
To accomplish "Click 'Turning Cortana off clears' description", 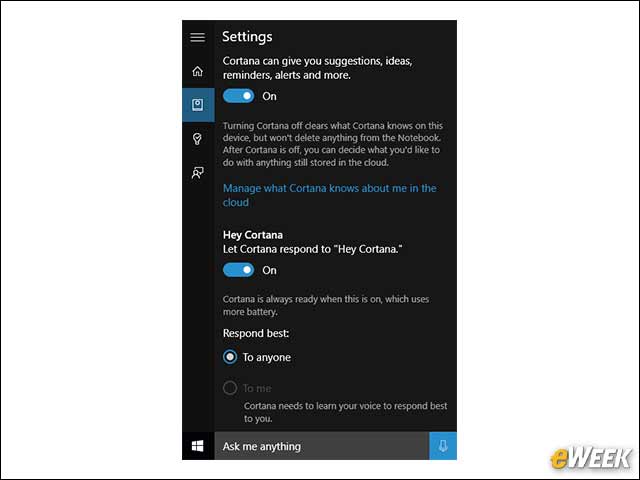I will coord(333,144).
